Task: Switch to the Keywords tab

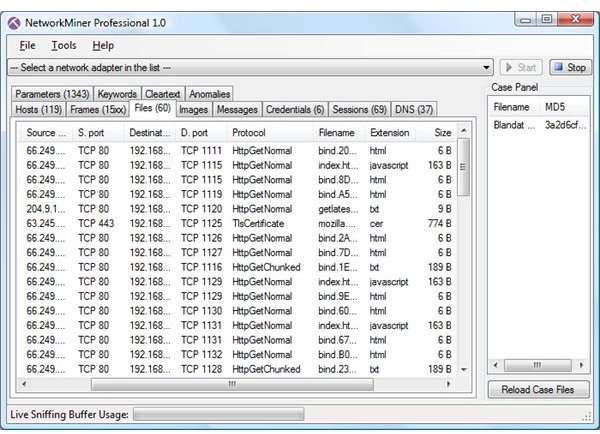Action: [x=117, y=94]
